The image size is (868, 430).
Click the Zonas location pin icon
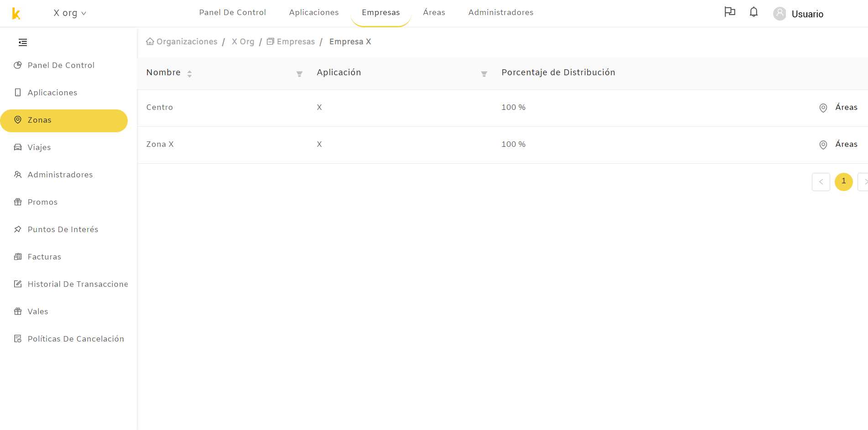(18, 120)
